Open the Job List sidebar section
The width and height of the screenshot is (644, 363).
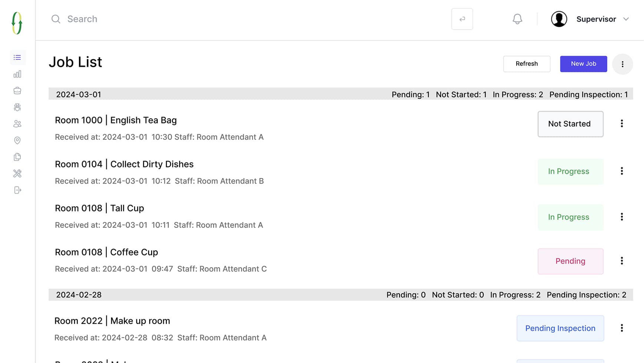17,57
